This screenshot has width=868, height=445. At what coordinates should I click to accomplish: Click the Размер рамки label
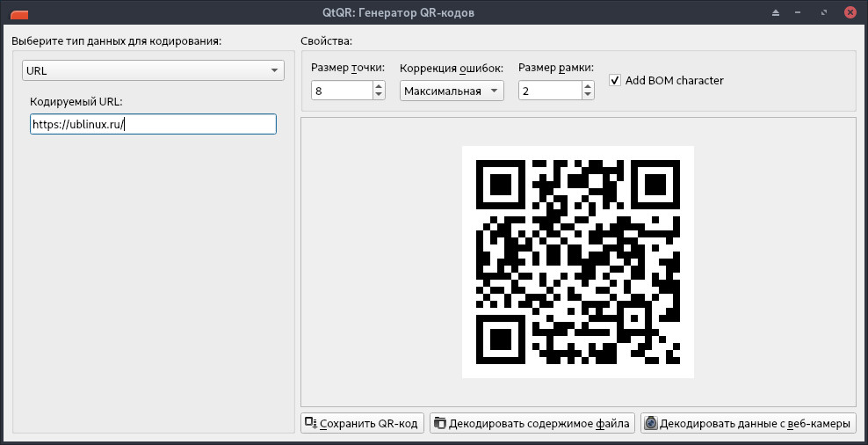point(556,68)
